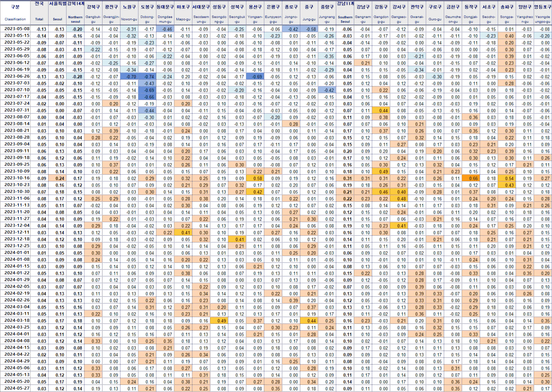The image size is (552, 392).
Task: Select the 'Dobong-gu' English header
Action: 147,19
